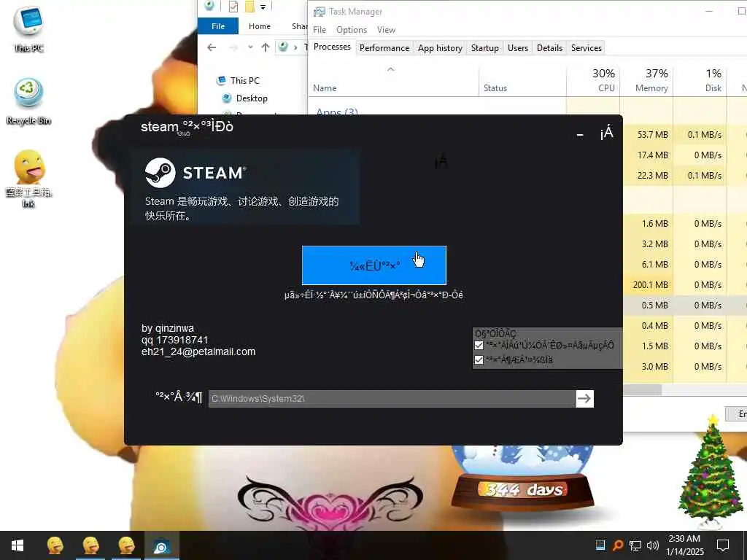The width and height of the screenshot is (747, 560).
Task: Go forward in File Explorer
Action: 233,47
